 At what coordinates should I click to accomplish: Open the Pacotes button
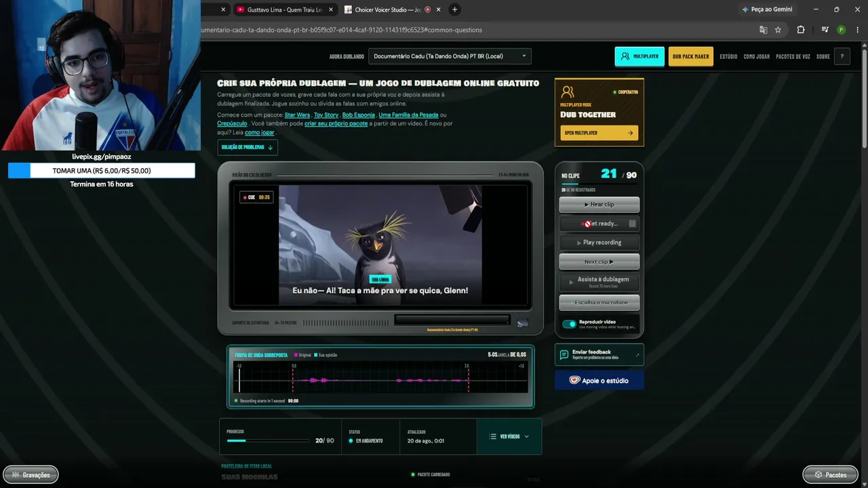coord(830,474)
